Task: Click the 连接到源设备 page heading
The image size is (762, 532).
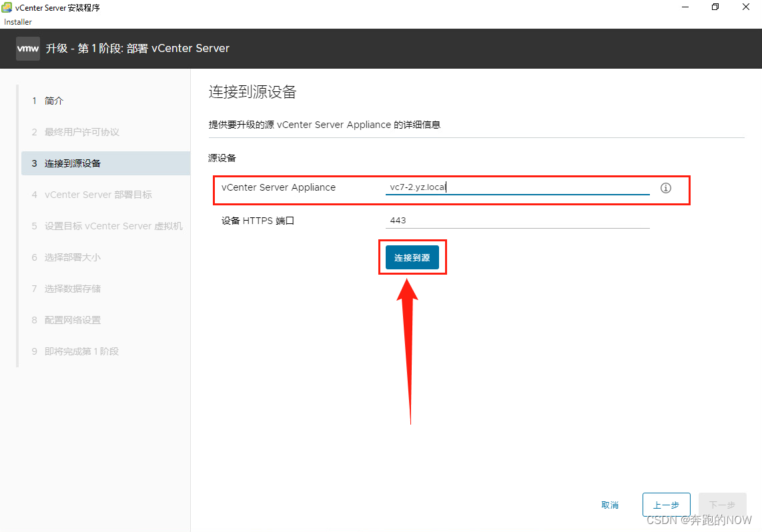Action: (x=253, y=92)
